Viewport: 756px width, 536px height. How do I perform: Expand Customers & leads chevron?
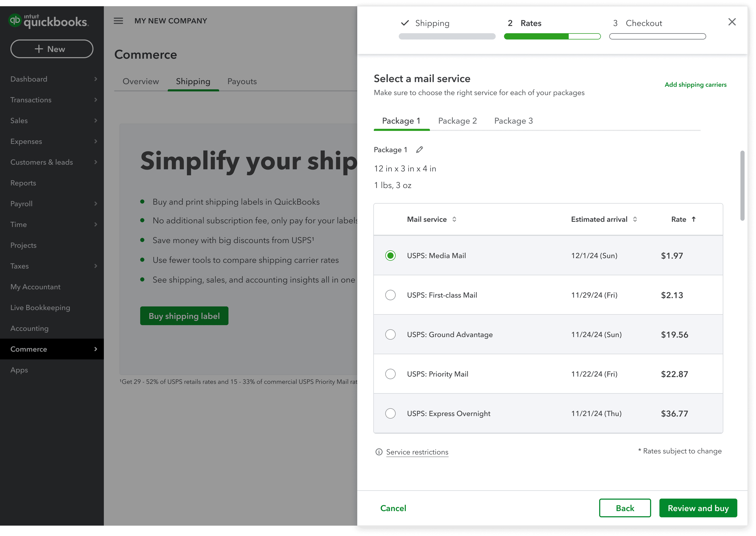pyautogui.click(x=96, y=162)
